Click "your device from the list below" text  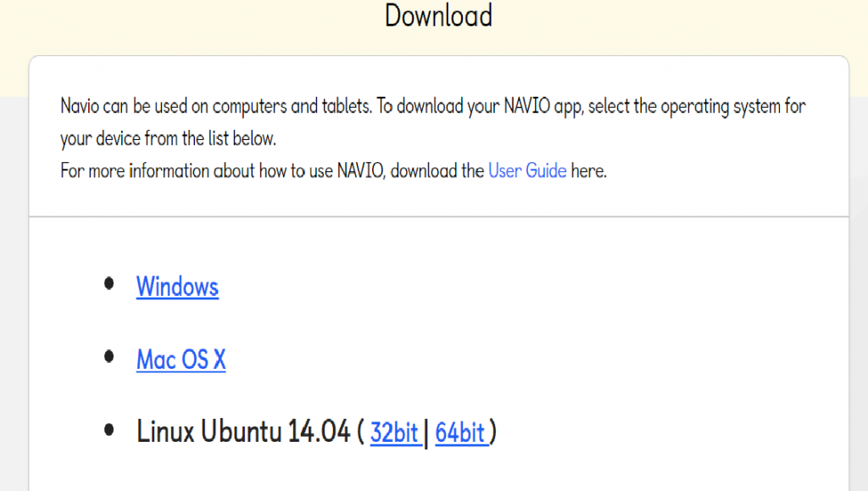pos(168,138)
